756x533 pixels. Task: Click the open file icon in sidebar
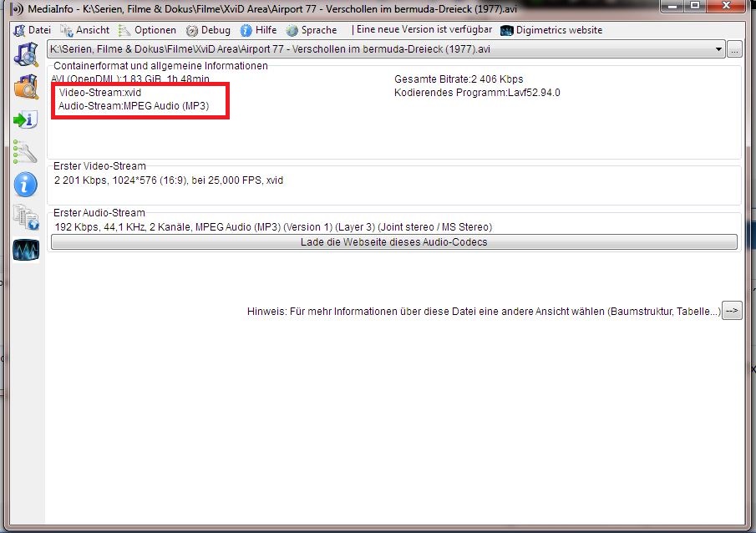tap(26, 54)
